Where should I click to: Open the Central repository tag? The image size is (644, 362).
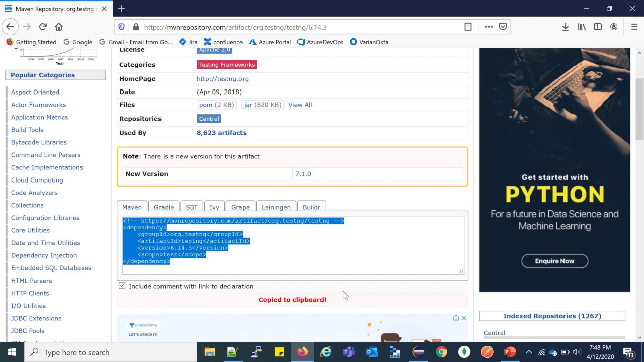pyautogui.click(x=209, y=119)
